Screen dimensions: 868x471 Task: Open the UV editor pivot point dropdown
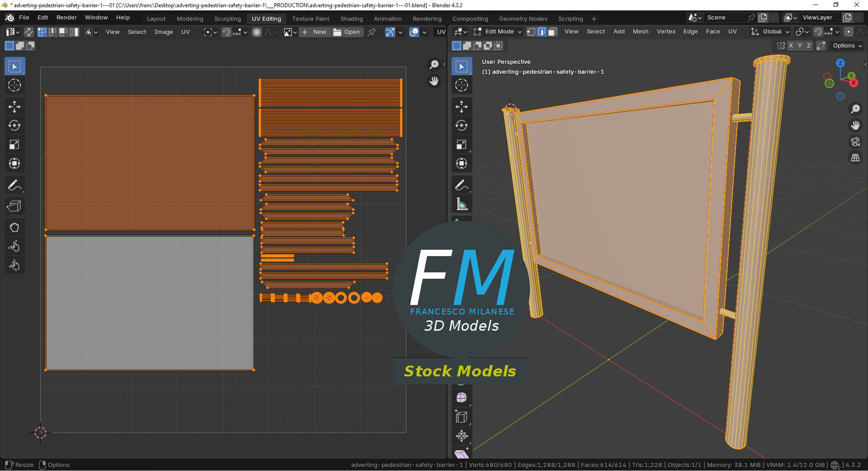210,32
